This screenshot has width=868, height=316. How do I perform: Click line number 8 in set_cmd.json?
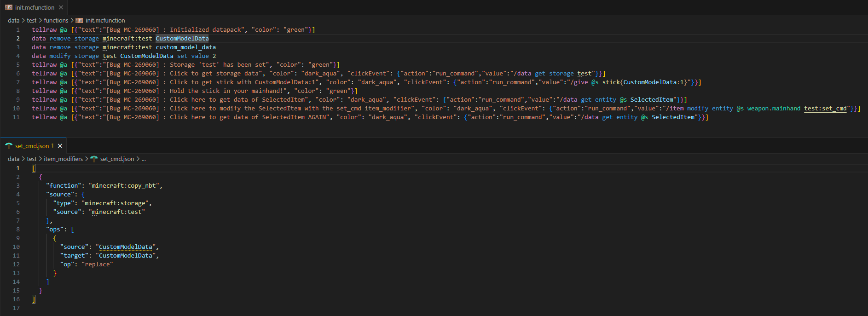[18, 230]
